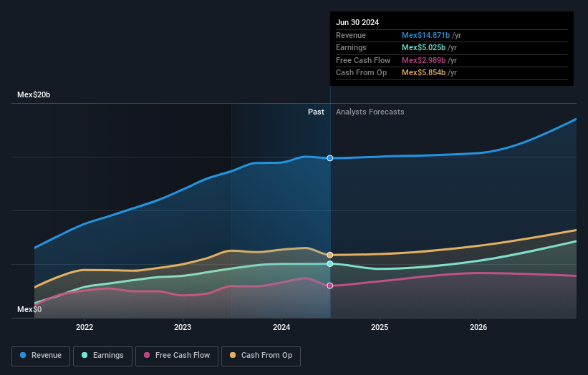
Task: Click the 2022 x-axis label
Action: pos(85,327)
